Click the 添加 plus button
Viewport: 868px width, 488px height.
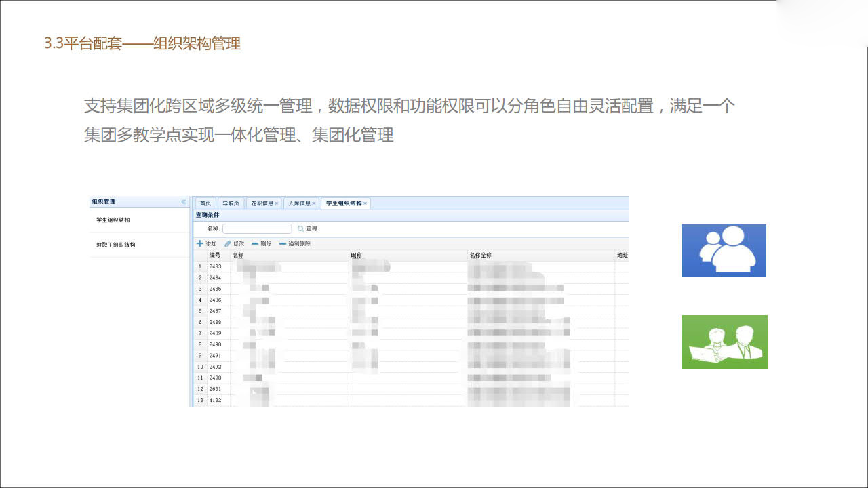coord(206,243)
